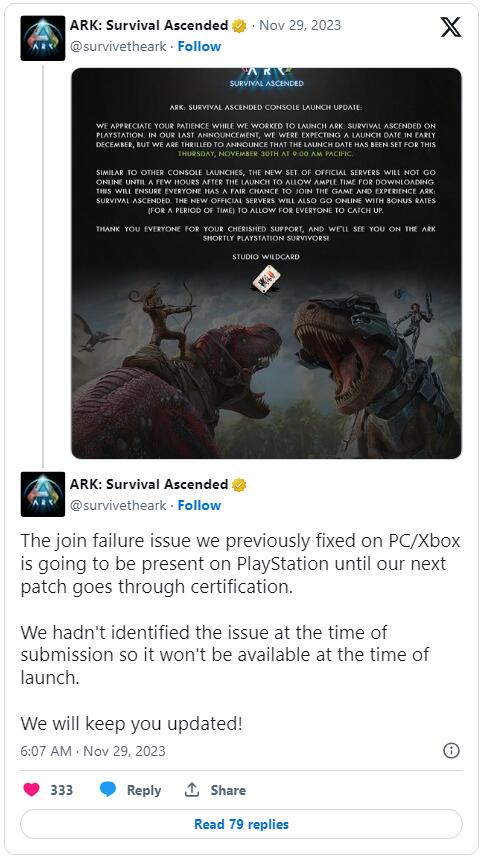Screen dimensions: 483x859
Task: Click the top @survivetheark handle
Action: [118, 47]
